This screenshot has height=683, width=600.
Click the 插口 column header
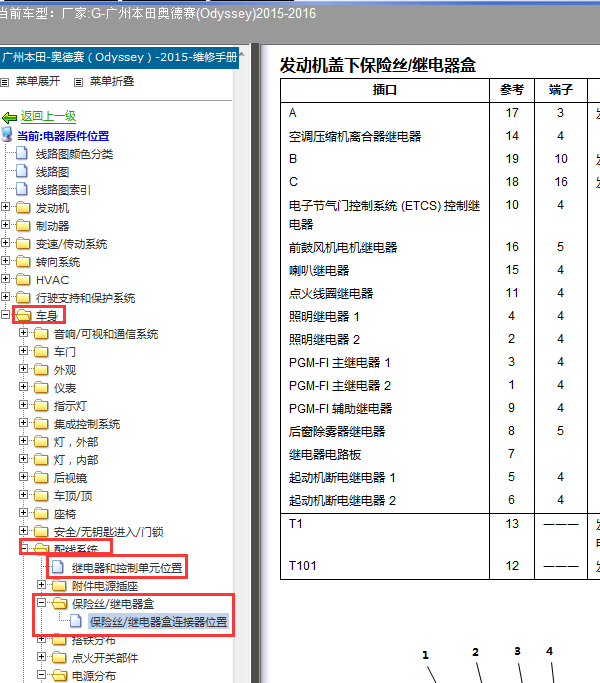(385, 90)
